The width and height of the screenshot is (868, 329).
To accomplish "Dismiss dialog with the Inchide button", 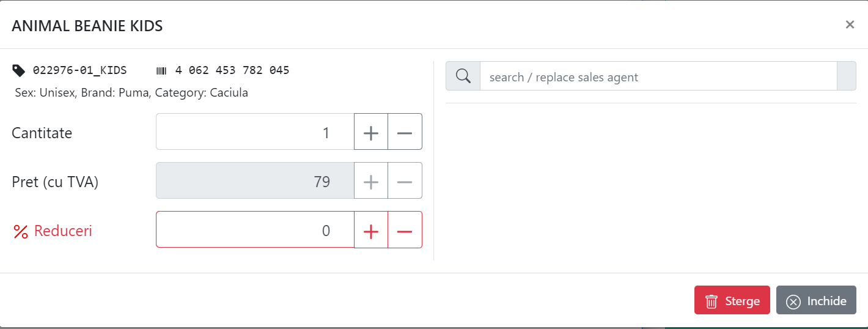I will click(x=816, y=300).
